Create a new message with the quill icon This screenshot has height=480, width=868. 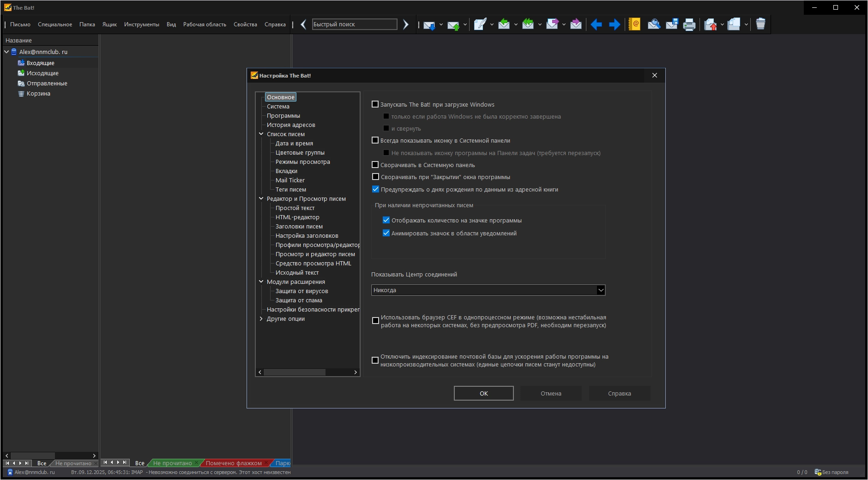480,24
